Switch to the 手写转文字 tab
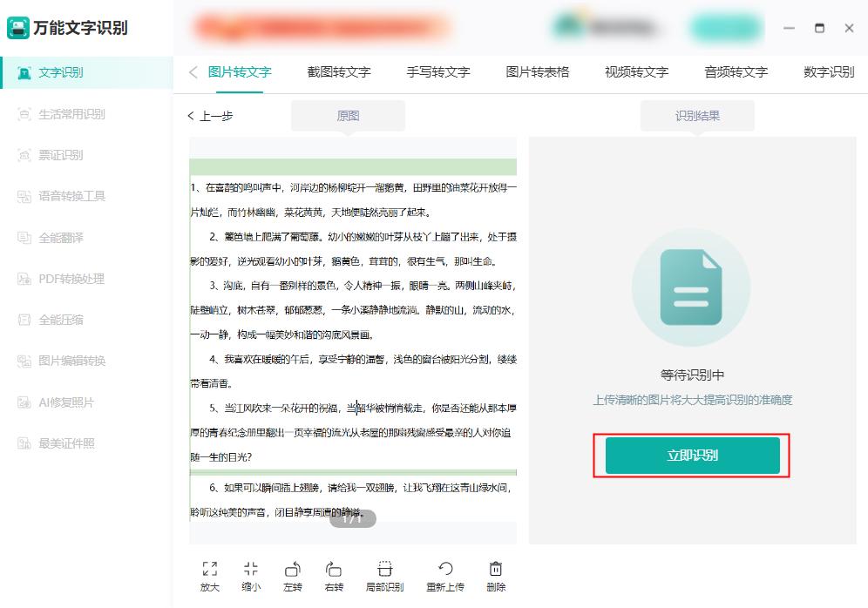This screenshot has width=868, height=608. tap(438, 72)
